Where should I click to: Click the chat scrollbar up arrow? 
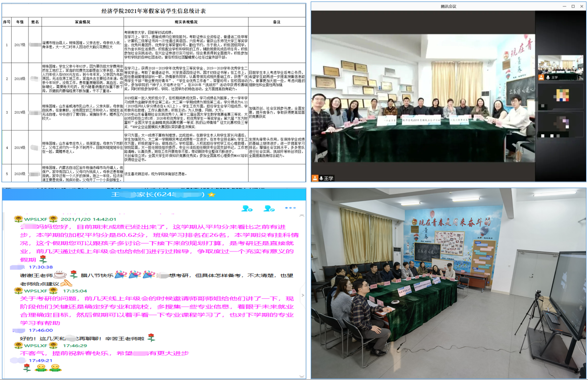coord(303,216)
